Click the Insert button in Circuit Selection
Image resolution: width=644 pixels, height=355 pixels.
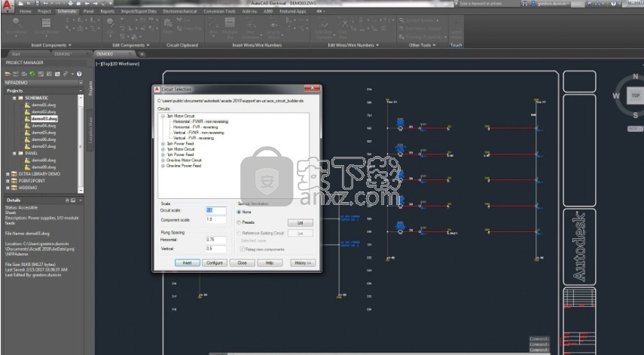point(188,263)
